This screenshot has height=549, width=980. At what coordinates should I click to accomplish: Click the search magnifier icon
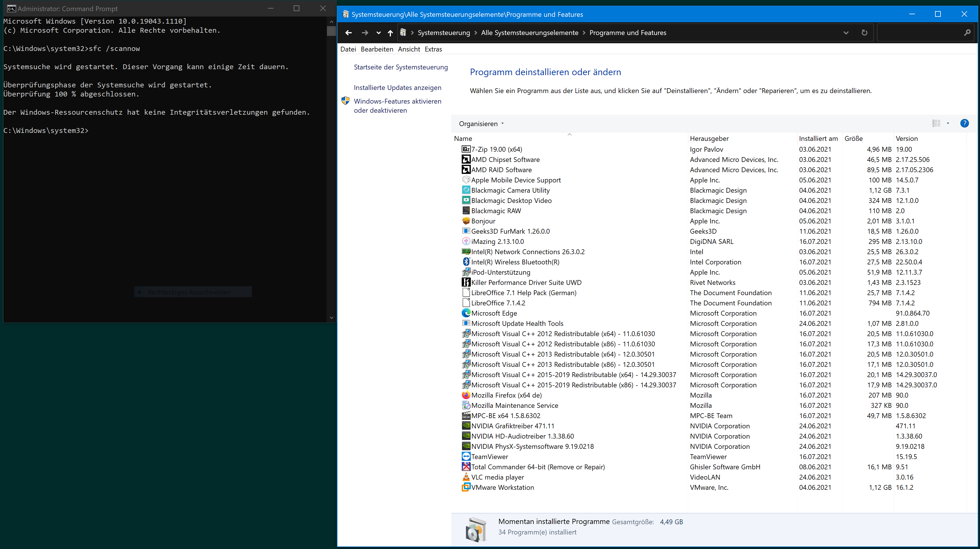(x=967, y=33)
